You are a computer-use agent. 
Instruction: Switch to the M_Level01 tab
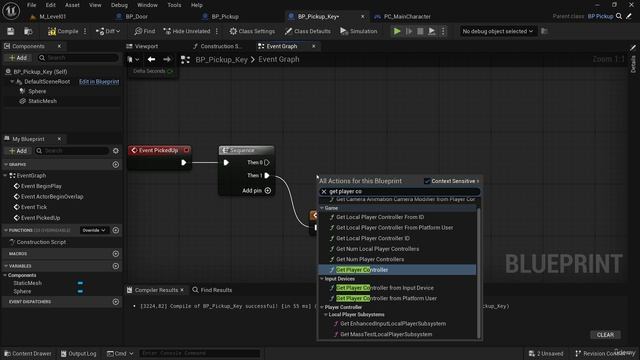point(53,16)
